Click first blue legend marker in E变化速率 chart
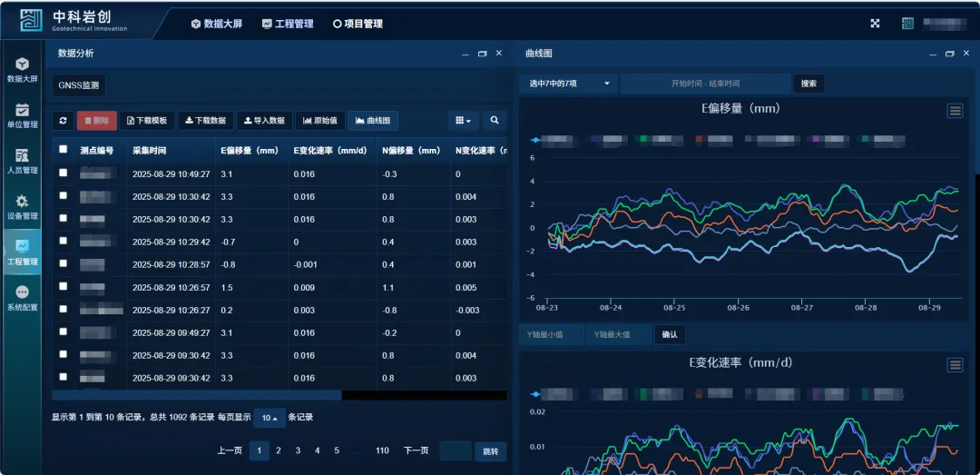Image resolution: width=980 pixels, height=475 pixels. click(535, 394)
